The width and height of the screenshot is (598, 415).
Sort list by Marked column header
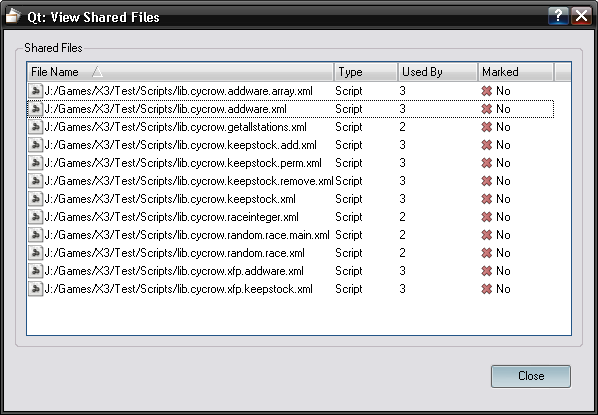point(516,72)
